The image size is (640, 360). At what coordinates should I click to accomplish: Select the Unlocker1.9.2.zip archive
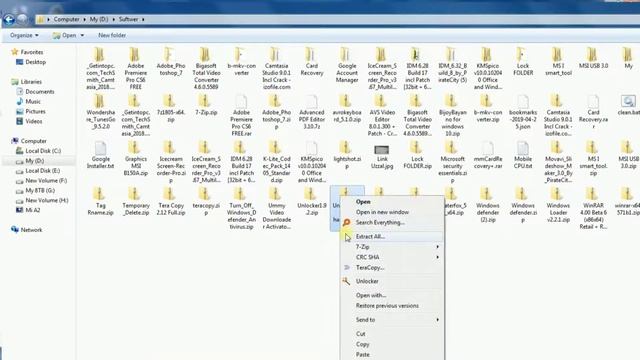click(x=311, y=202)
